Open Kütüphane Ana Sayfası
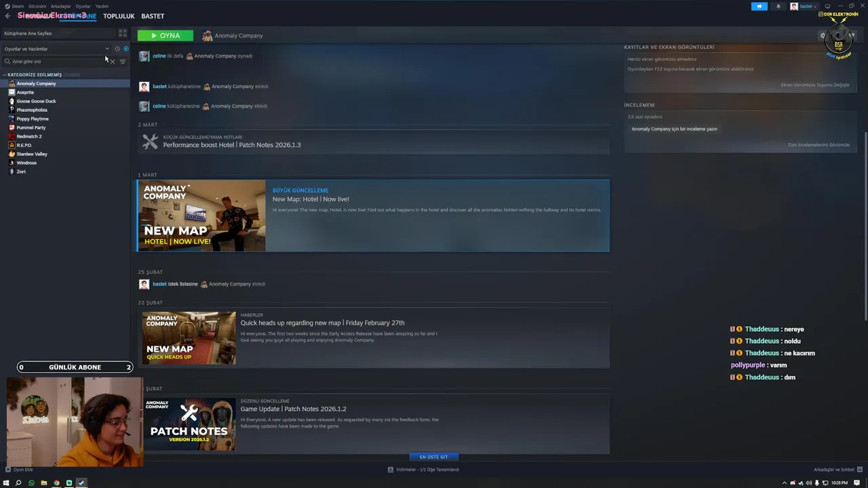This screenshot has width=868, height=488. pos(58,33)
